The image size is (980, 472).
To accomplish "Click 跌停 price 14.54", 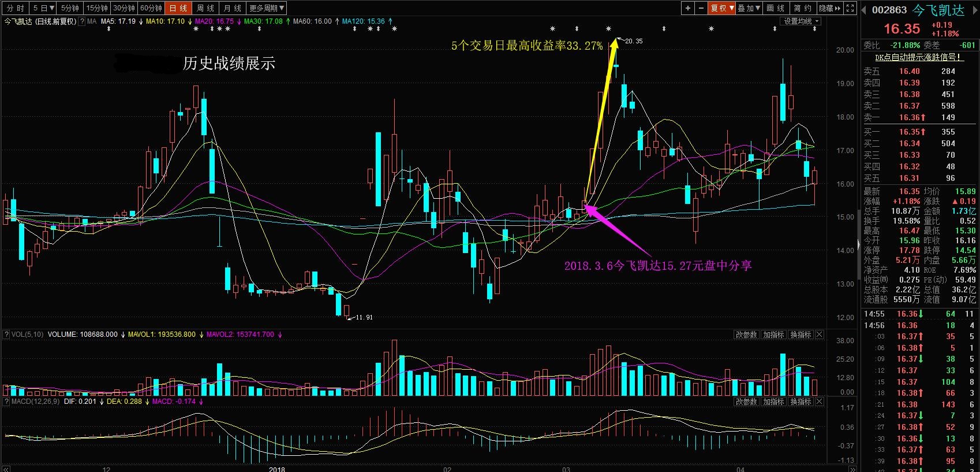I will [965, 251].
